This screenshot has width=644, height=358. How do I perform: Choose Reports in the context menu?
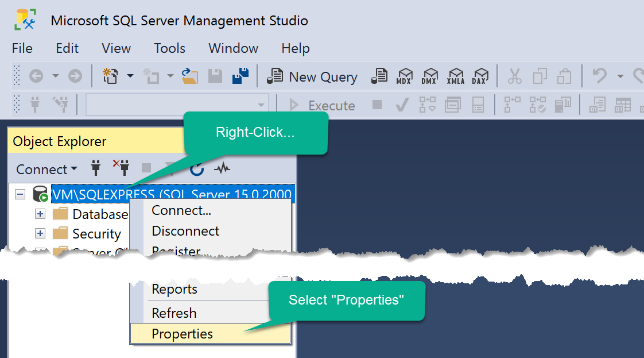(x=174, y=290)
